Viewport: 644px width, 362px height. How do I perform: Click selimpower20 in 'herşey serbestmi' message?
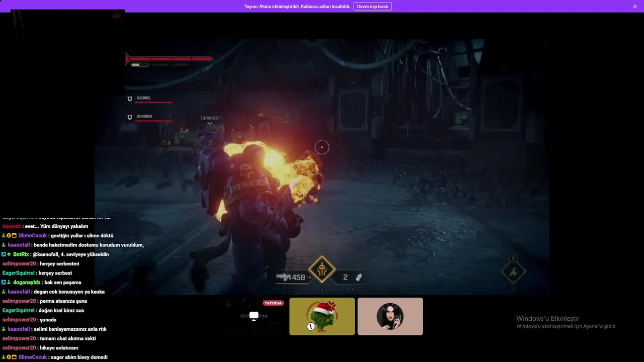click(19, 264)
